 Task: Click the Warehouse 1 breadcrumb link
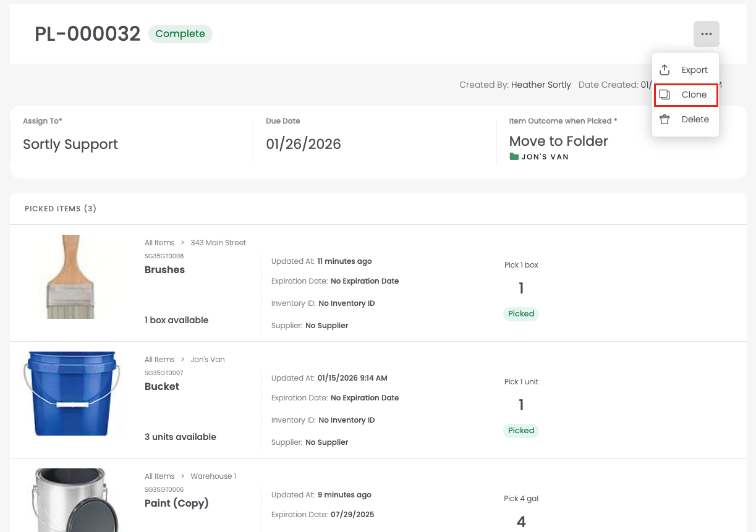[x=213, y=476]
